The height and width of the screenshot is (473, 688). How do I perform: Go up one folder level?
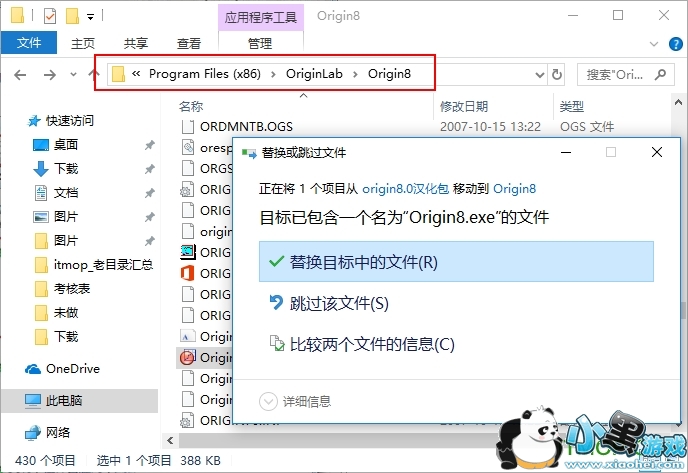tap(93, 74)
